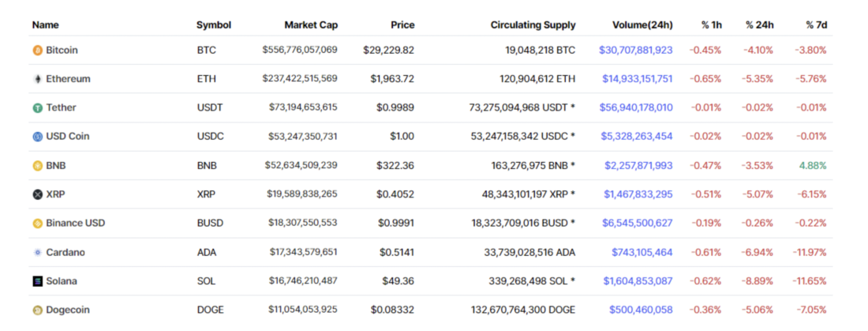The image size is (868, 331).
Task: Sort table by Price column header
Action: (x=402, y=25)
